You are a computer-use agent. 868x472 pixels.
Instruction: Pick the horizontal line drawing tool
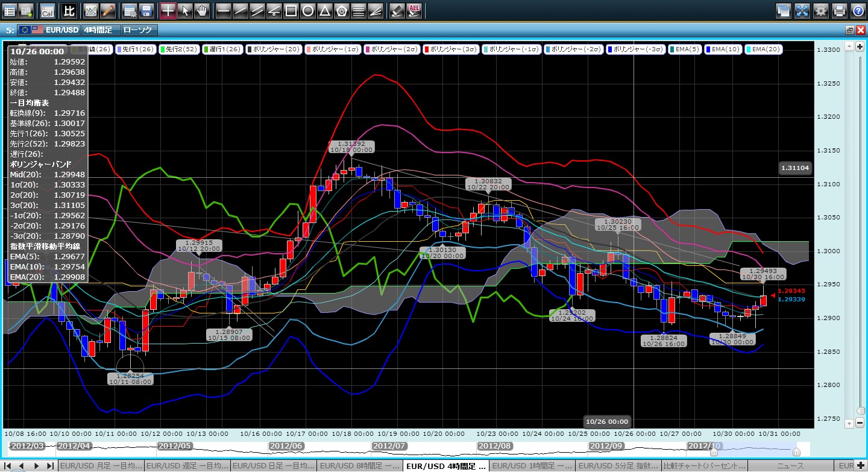pos(223,10)
